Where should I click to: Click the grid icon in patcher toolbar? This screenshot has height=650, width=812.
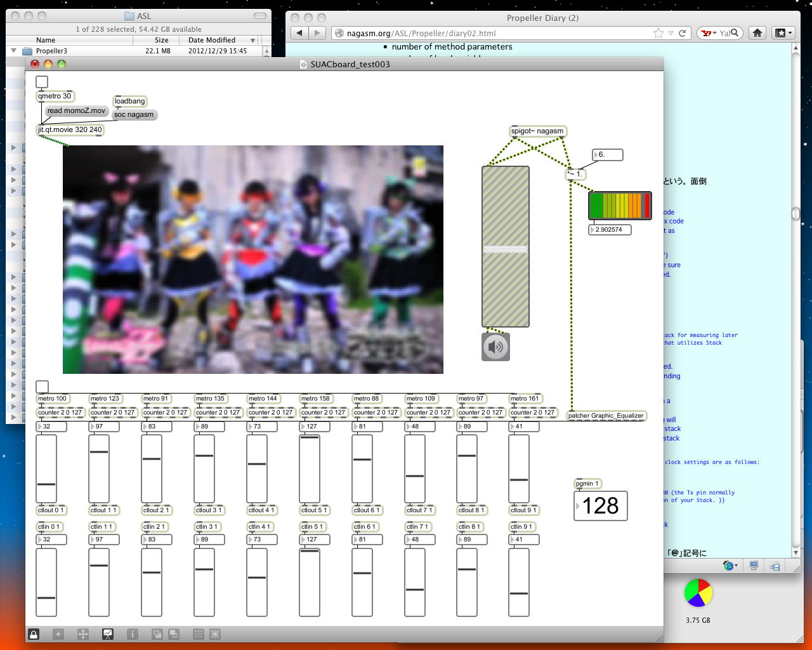pos(198,633)
